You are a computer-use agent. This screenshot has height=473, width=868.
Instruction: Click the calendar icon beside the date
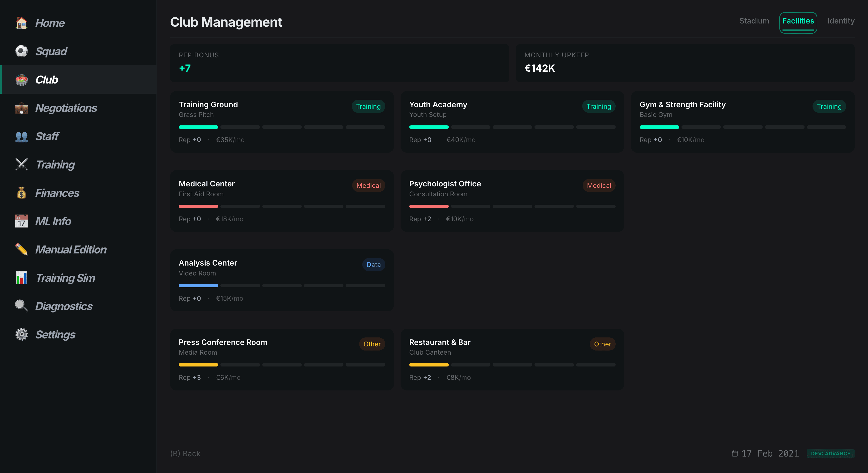coord(735,453)
